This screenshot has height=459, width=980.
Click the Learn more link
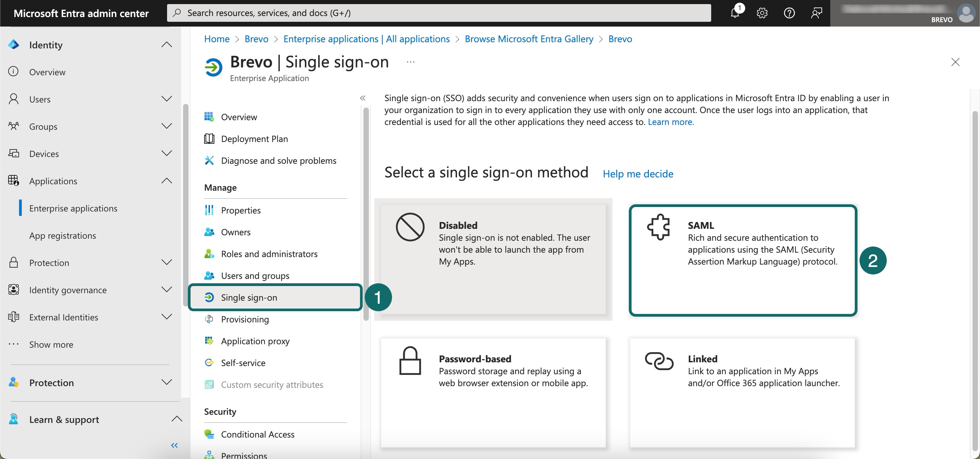click(x=671, y=122)
